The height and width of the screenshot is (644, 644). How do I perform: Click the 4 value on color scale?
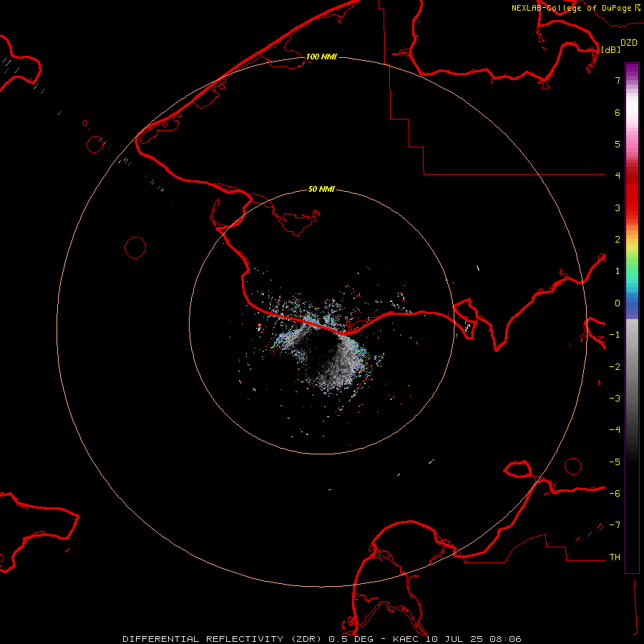coord(618,176)
